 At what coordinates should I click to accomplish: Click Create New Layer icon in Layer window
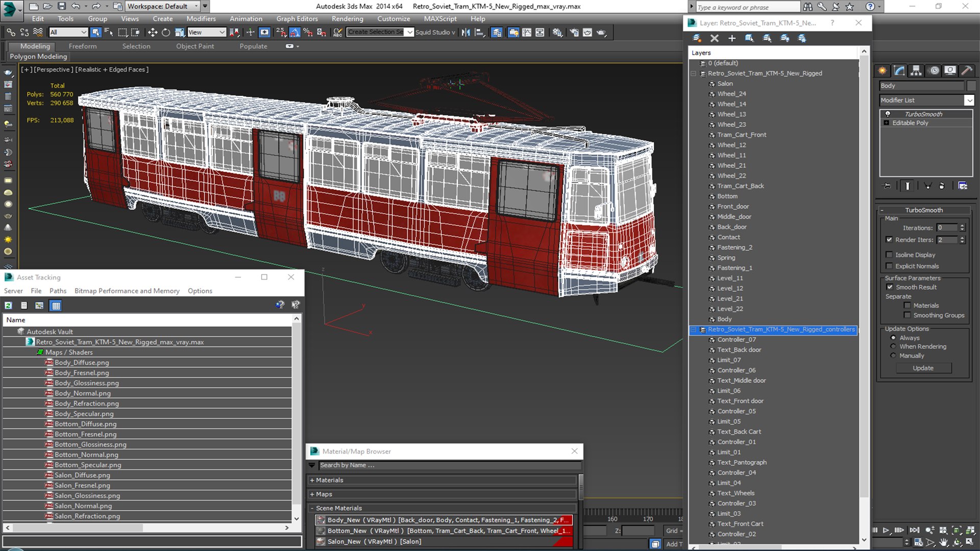tap(697, 38)
